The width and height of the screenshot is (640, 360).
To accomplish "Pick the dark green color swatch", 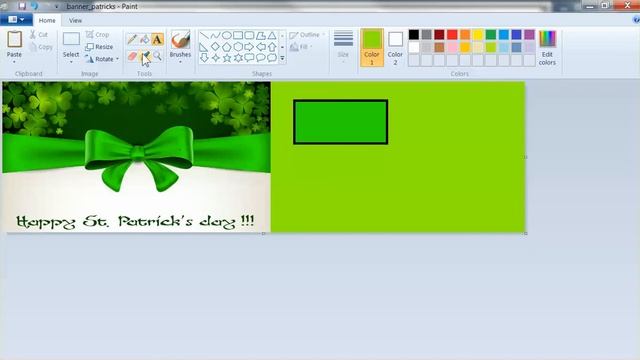I will pos(491,35).
